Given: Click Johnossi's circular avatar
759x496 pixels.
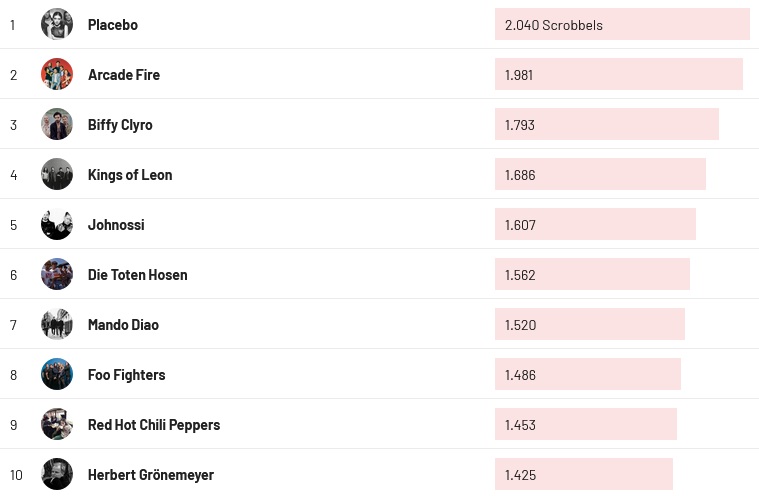Looking at the screenshot, I should 57,224.
